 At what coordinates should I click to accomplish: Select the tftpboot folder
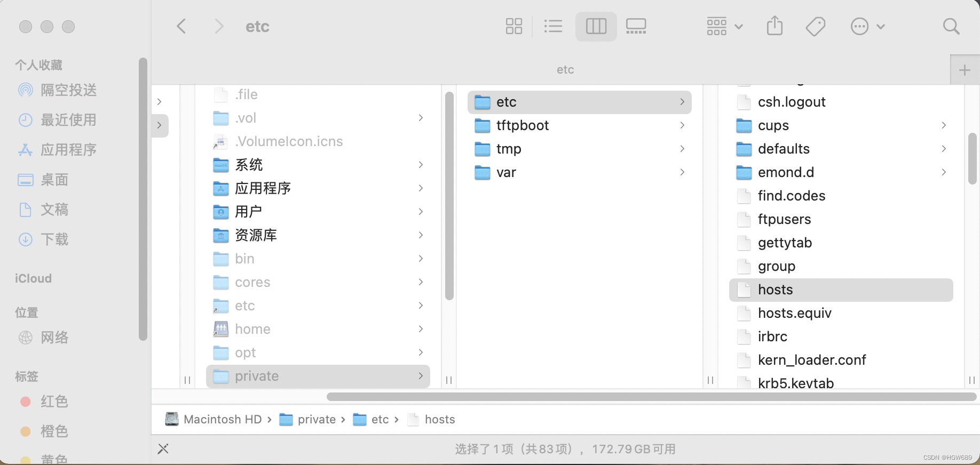coord(580,125)
